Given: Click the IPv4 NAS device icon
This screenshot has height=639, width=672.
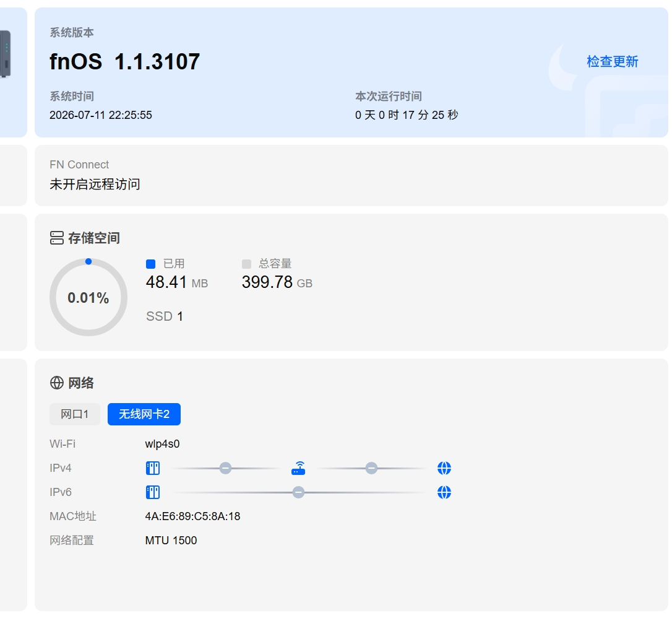Looking at the screenshot, I should (153, 468).
